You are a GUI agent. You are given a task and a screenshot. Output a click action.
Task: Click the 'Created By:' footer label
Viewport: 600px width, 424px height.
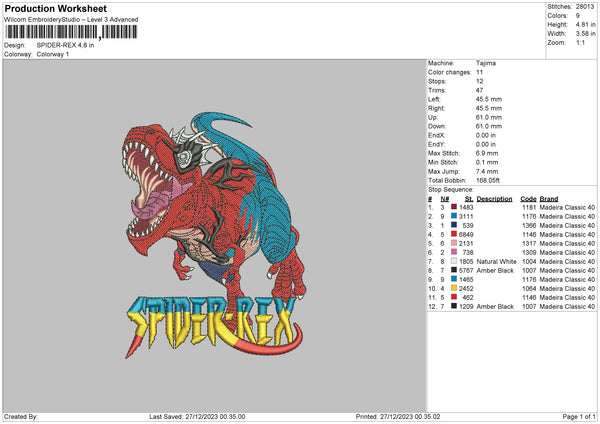point(21,416)
